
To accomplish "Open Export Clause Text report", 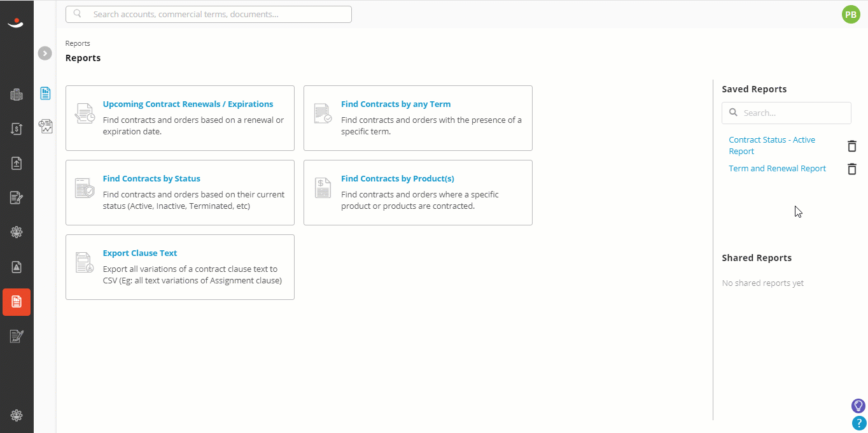I will tap(140, 253).
